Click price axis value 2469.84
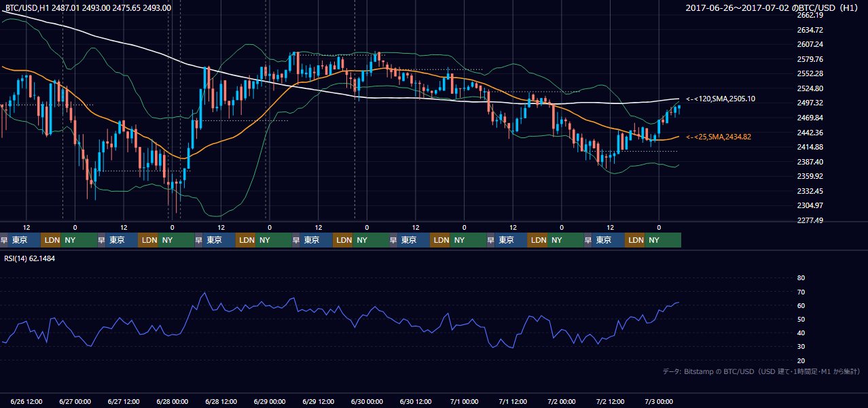Viewport: 868px width, 408px height. pos(810,118)
